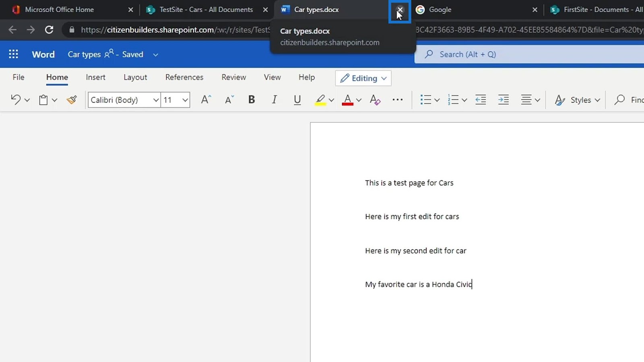Image resolution: width=644 pixels, height=362 pixels.
Task: Reload the page with the browser refresh button
Action: pyautogui.click(x=49, y=30)
